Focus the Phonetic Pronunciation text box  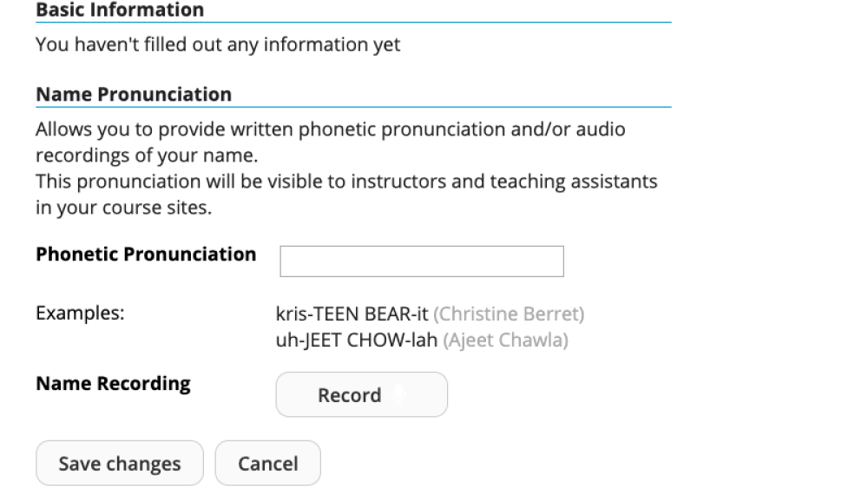coord(422,261)
